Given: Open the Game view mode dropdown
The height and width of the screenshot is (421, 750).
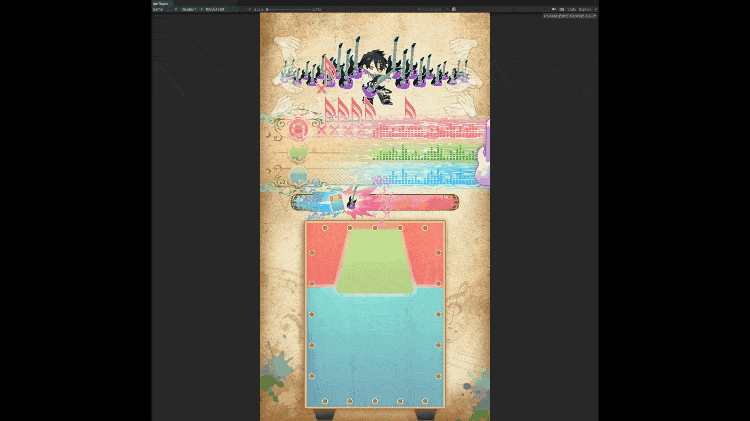Looking at the screenshot, I should coord(160,9).
